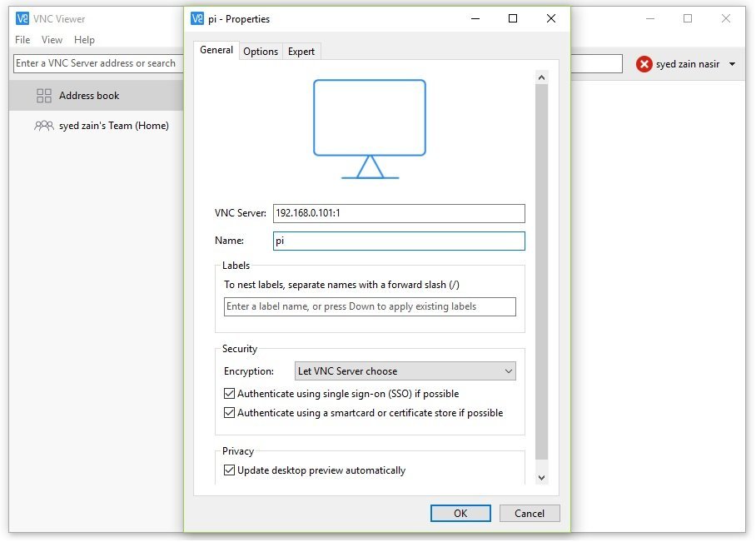Image resolution: width=756 pixels, height=542 pixels.
Task: Click the Address book grid icon
Action: 44,96
